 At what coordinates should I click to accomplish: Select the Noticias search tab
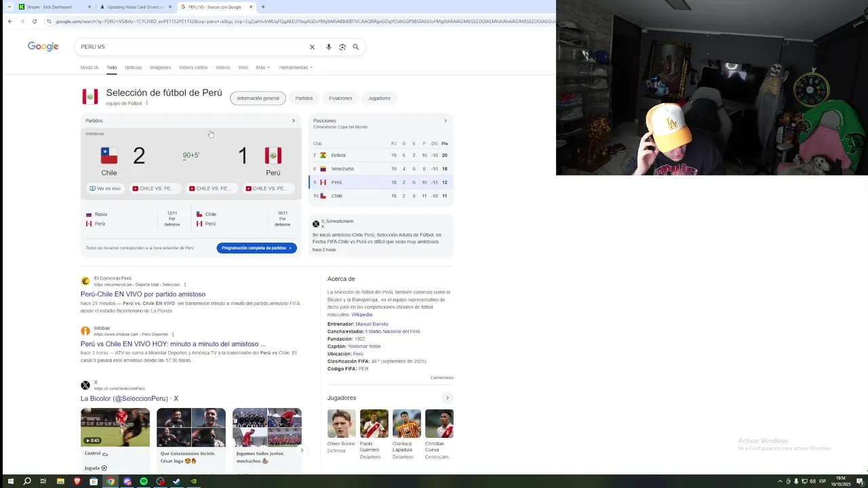point(134,67)
